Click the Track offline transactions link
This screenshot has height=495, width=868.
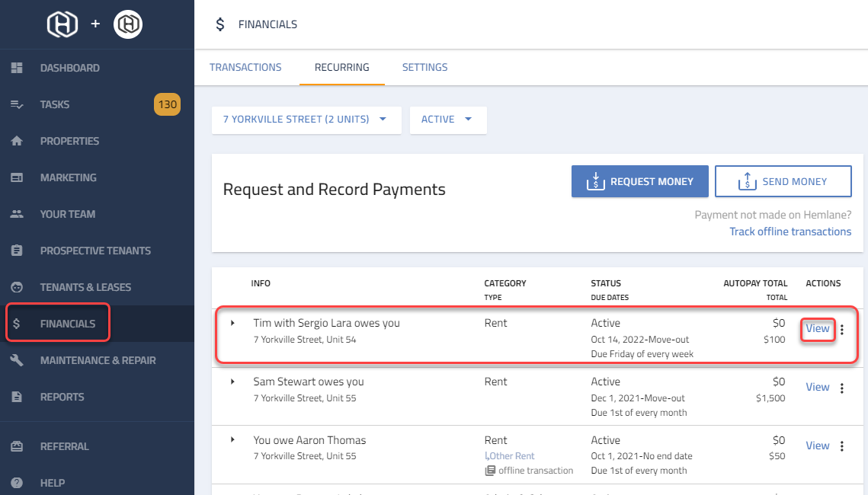click(790, 232)
